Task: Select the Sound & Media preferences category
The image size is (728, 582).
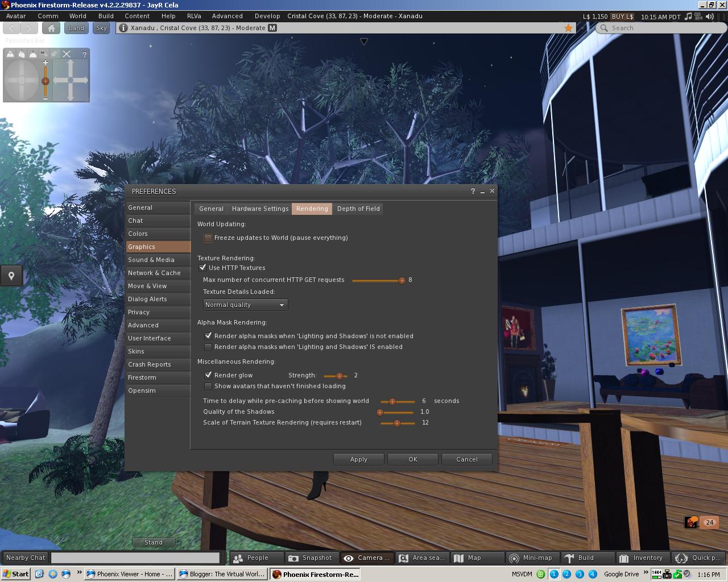Action: (x=158, y=260)
